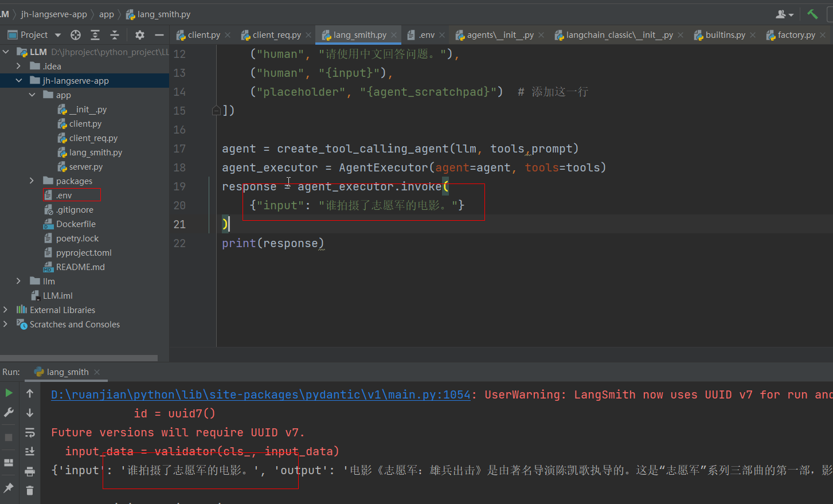Collapse the jh-langserve-app folder
This screenshot has width=833, height=504.
19,80
